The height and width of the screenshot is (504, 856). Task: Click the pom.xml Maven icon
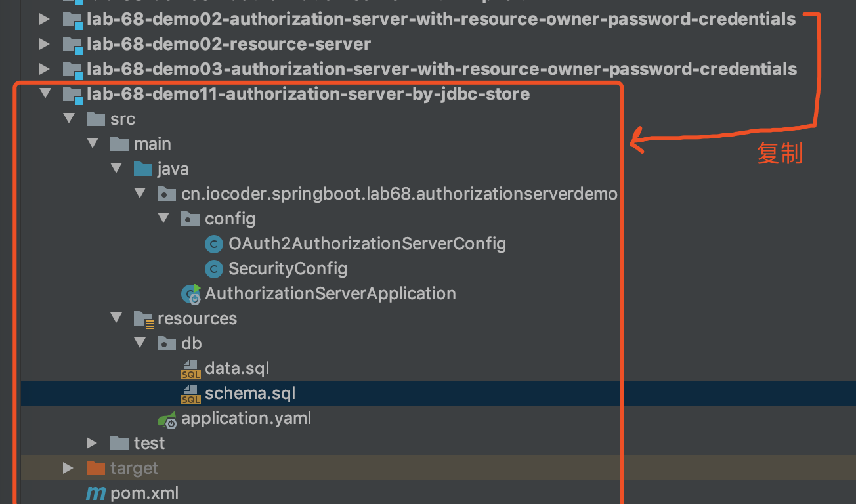96,493
